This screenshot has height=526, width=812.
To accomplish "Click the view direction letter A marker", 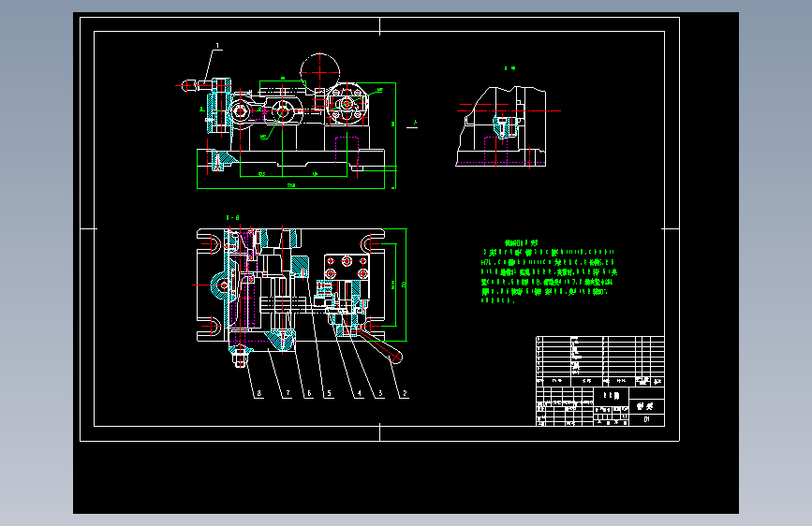I will [x=415, y=123].
